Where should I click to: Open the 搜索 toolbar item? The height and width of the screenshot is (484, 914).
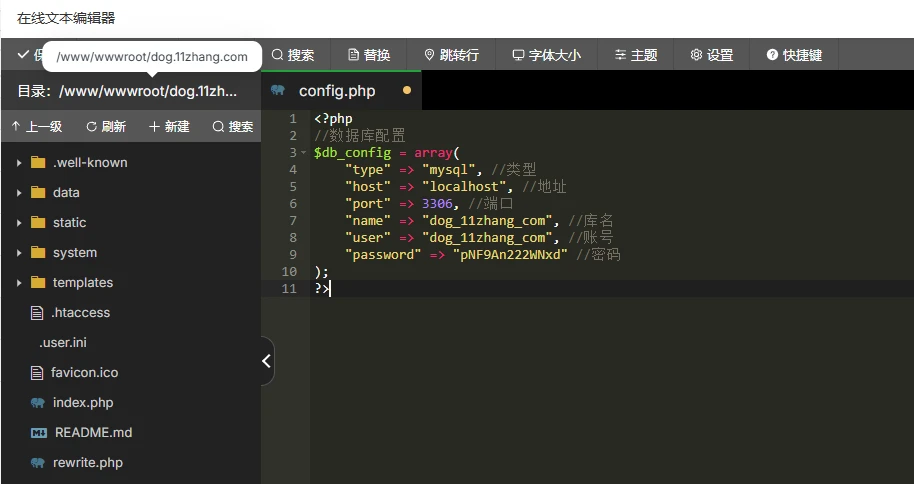[x=293, y=55]
